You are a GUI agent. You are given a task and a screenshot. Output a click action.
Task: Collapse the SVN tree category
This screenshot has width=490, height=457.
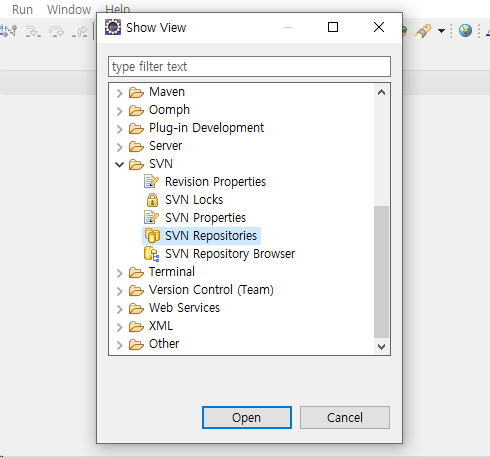coord(119,164)
